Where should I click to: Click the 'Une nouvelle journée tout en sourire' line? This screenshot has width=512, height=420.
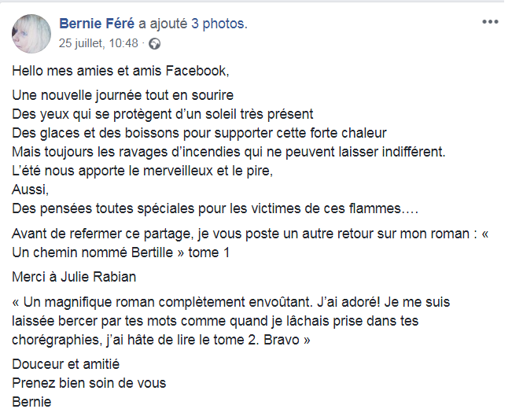(123, 95)
